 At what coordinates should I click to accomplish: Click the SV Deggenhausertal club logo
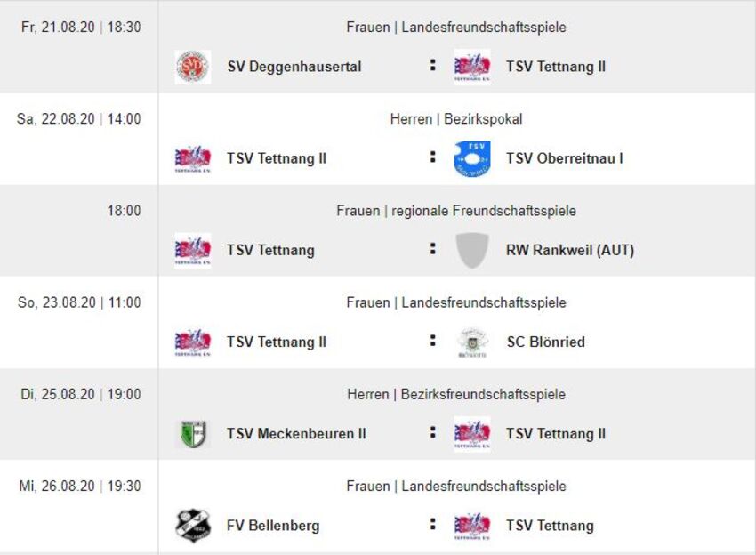(x=193, y=67)
